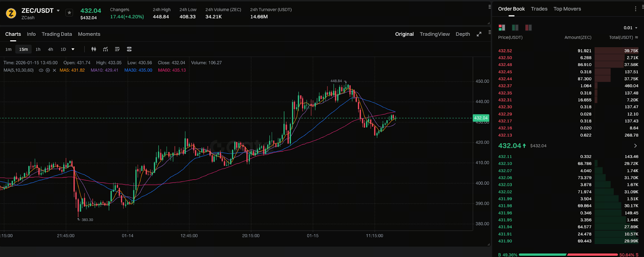Click the 24h Turnover 14.66M value
Viewport: 644px width, 257px height.
click(x=259, y=17)
